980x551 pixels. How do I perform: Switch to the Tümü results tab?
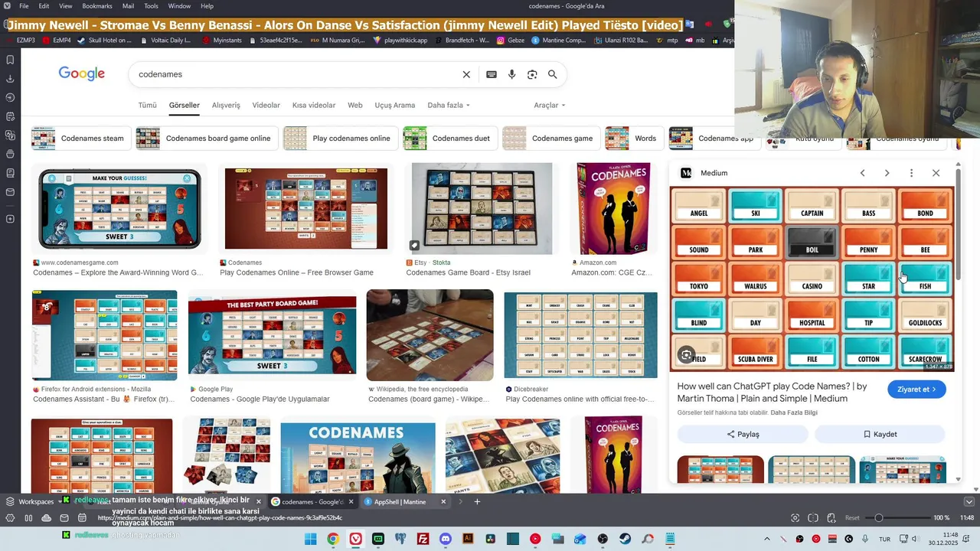pos(147,105)
